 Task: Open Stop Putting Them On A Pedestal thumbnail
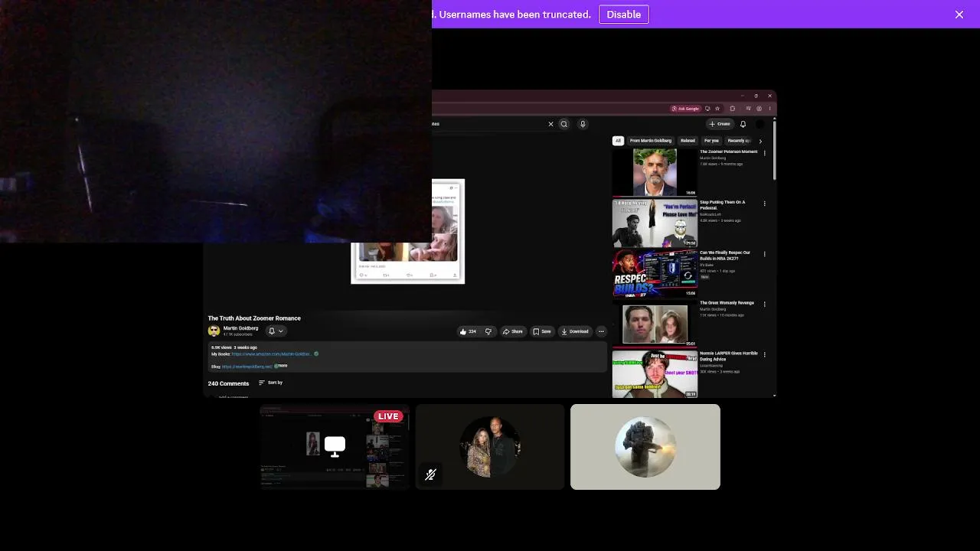(x=655, y=223)
